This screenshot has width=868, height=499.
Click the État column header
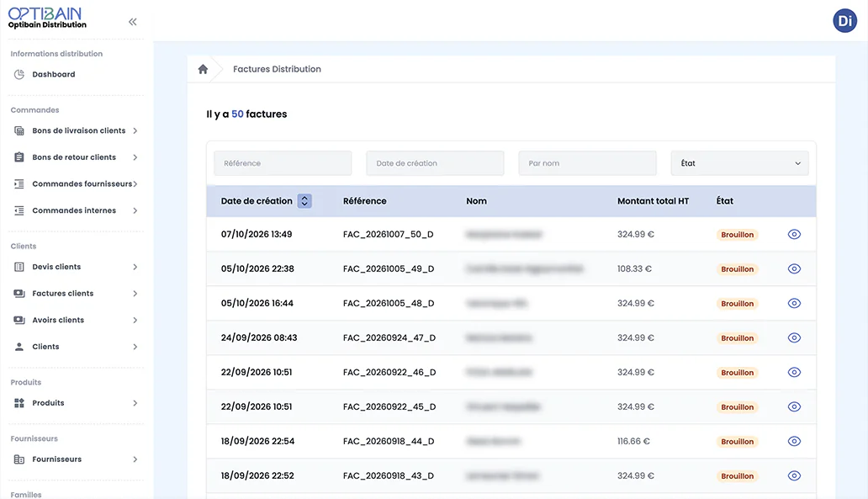(x=725, y=201)
